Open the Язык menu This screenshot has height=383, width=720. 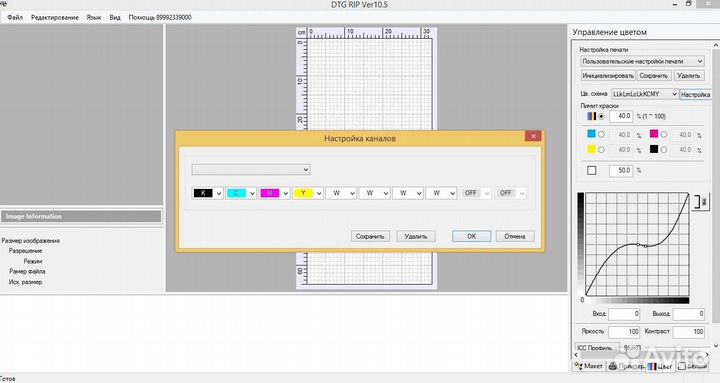click(94, 17)
